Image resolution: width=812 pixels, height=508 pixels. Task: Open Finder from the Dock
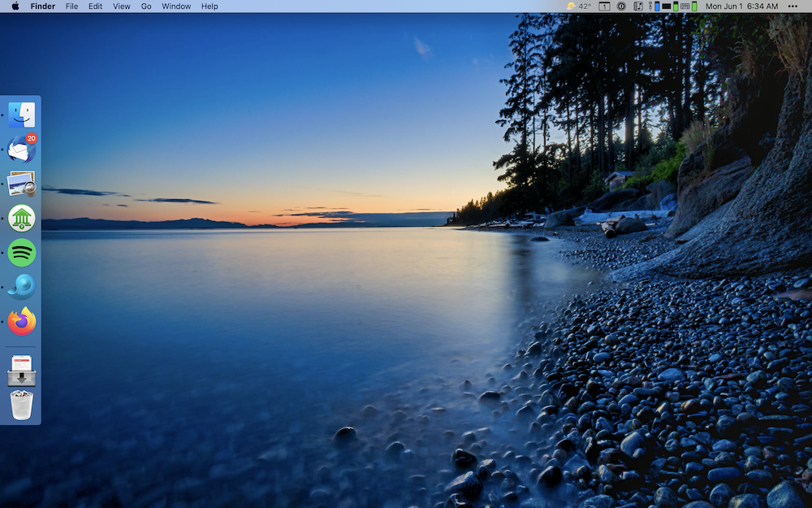(22, 115)
